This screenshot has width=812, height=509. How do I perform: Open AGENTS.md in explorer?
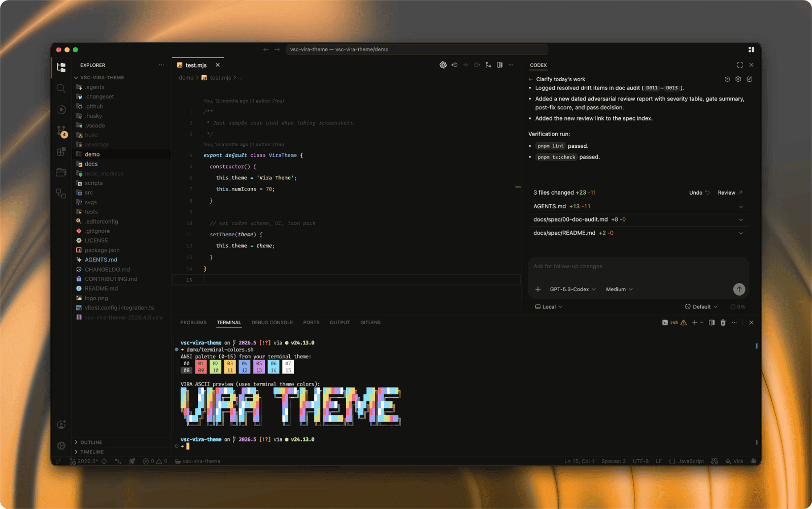(122, 260)
